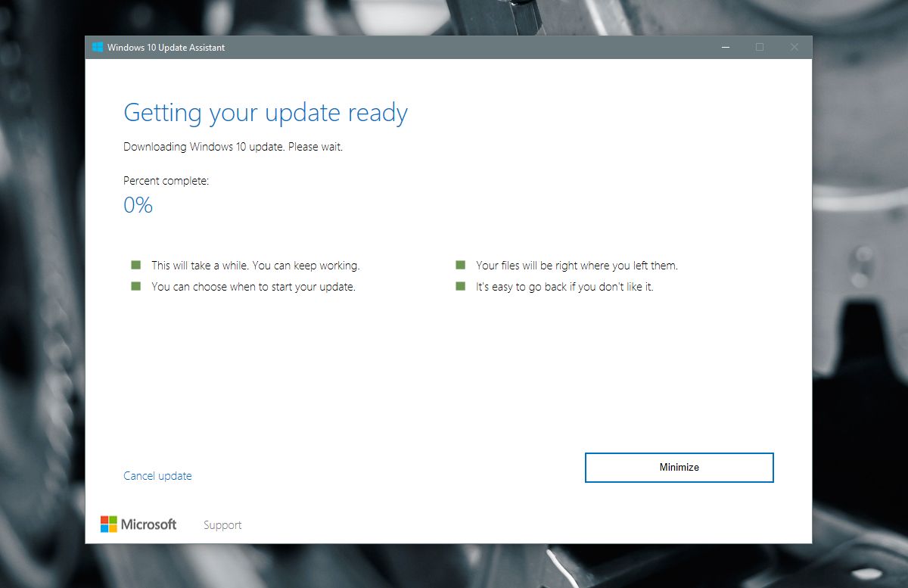The width and height of the screenshot is (908, 588).
Task: Click the "Percent complete:" label
Action: coord(166,181)
